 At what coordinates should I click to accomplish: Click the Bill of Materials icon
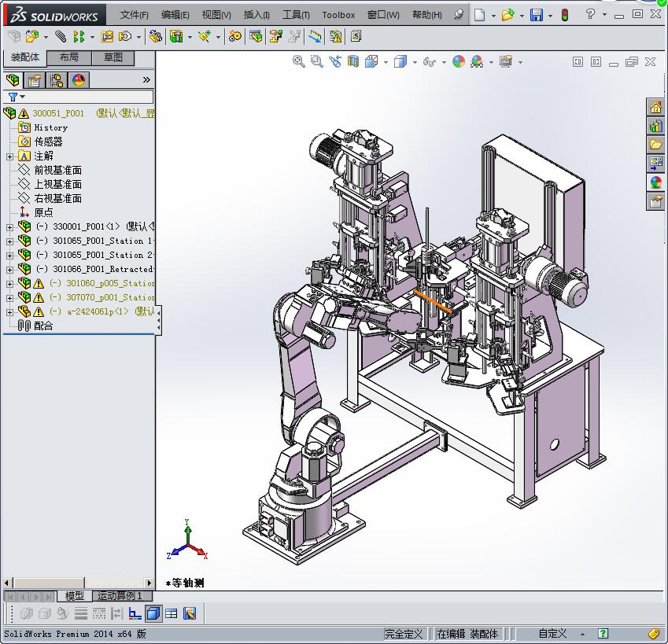point(256,37)
